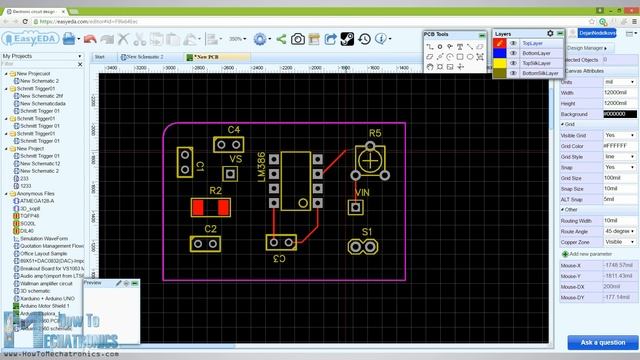Viewport: 640px width, 360px height.
Task: Click the Routing Width input field
Action: pyautogui.click(x=620, y=220)
